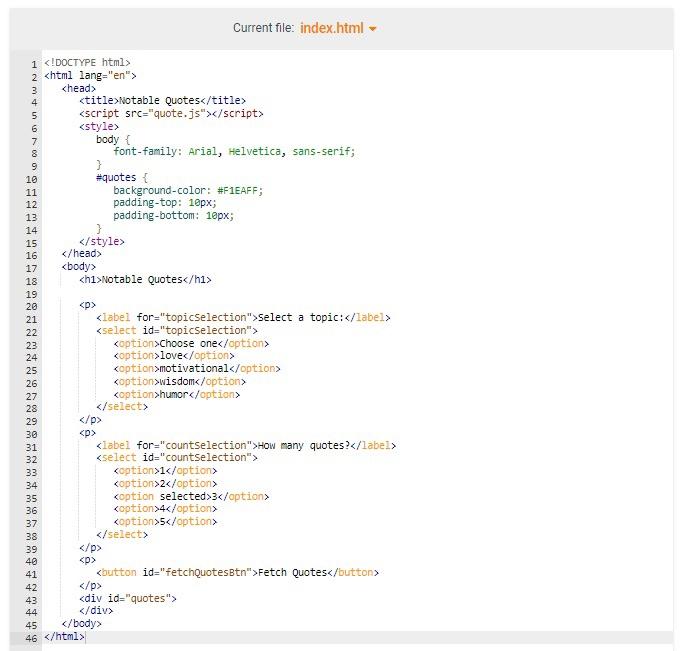
Task: Click the closing </body> tag line
Action: (82, 624)
